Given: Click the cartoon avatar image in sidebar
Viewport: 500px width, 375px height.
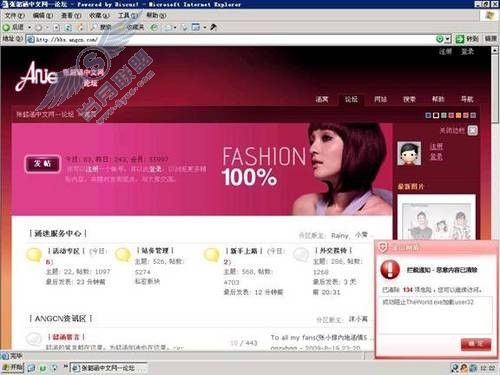Looking at the screenshot, I should (x=409, y=153).
